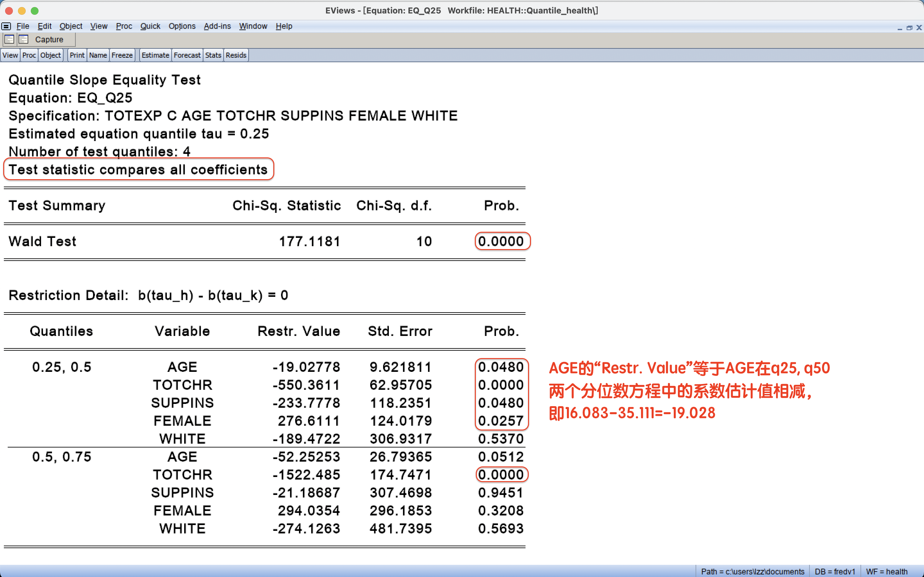Click the inner window restore icon
The width and height of the screenshot is (924, 577).
pyautogui.click(x=910, y=28)
